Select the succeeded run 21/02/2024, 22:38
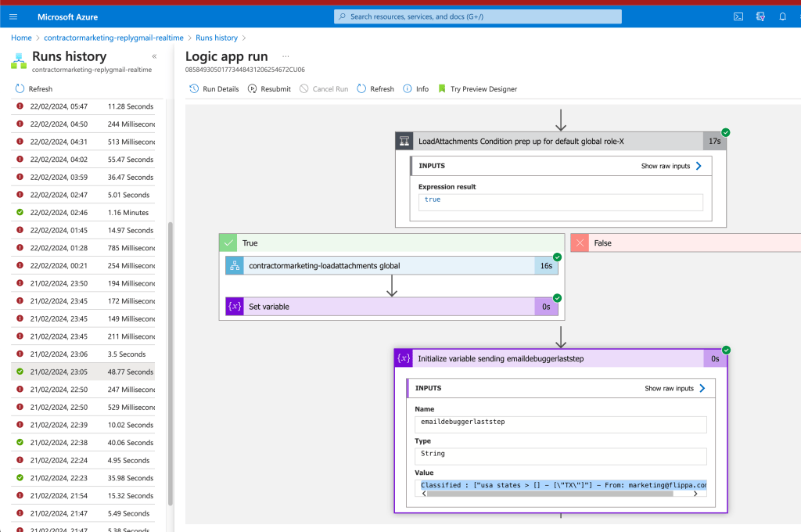Screen dimensions: 801x532 (83, 443)
